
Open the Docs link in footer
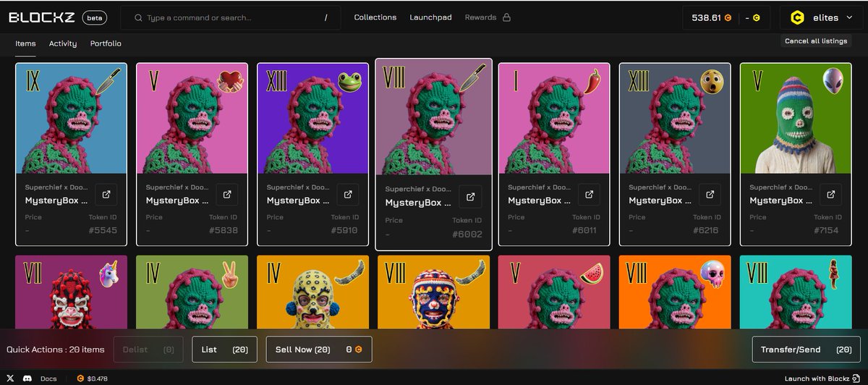(x=48, y=378)
